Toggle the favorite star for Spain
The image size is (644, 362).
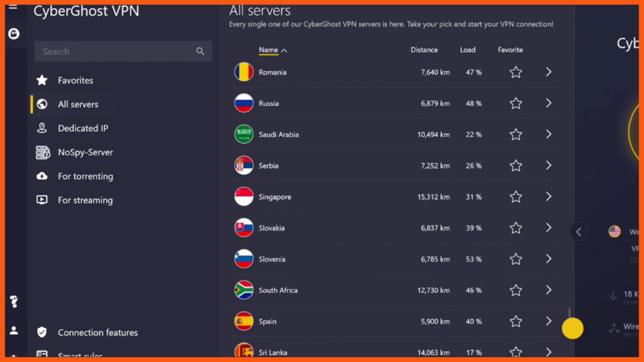pyautogui.click(x=516, y=321)
